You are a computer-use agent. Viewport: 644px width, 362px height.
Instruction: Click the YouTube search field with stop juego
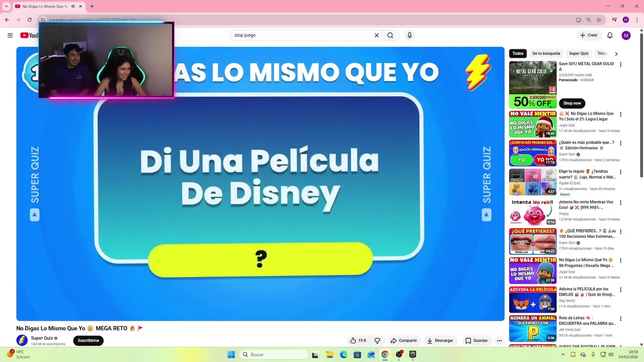point(302,35)
